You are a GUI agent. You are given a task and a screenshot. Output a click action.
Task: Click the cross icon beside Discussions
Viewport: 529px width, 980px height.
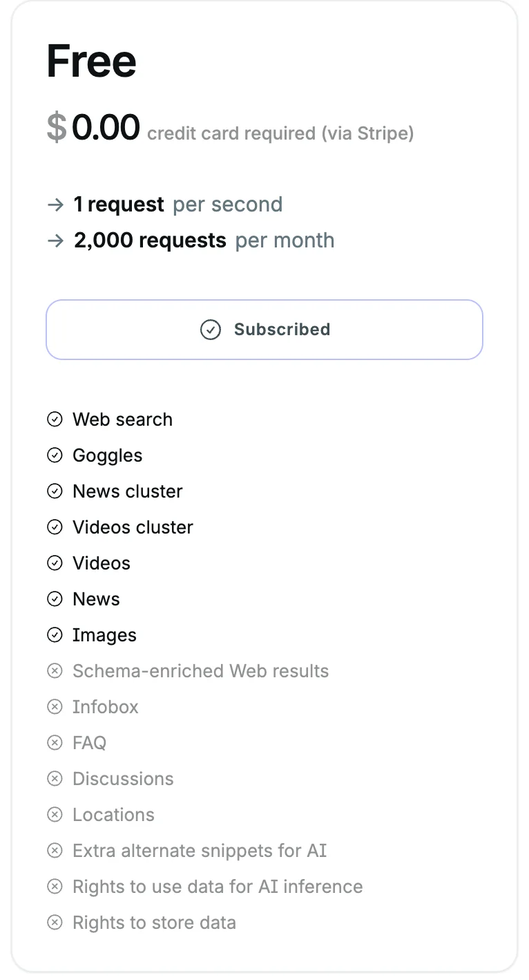pos(55,779)
